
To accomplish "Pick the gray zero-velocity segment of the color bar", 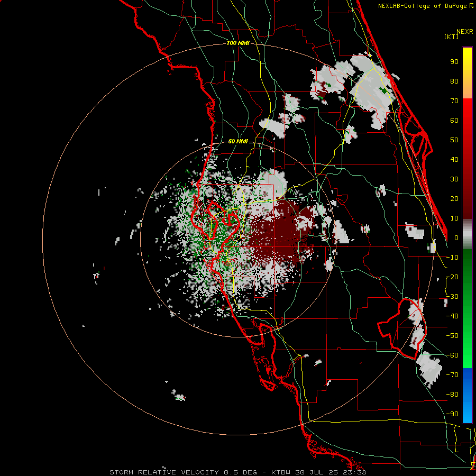I will pyautogui.click(x=467, y=234).
